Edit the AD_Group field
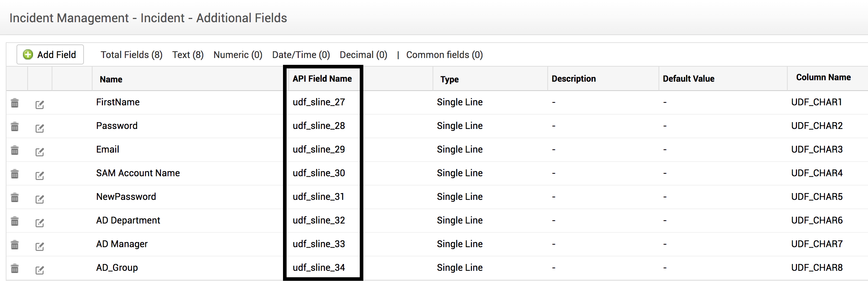The width and height of the screenshot is (868, 288). click(x=39, y=270)
